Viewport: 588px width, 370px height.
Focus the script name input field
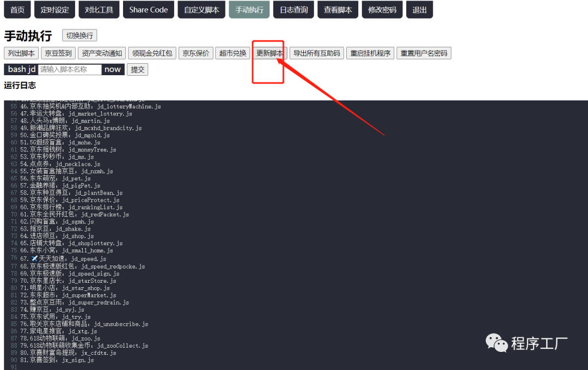click(x=70, y=69)
